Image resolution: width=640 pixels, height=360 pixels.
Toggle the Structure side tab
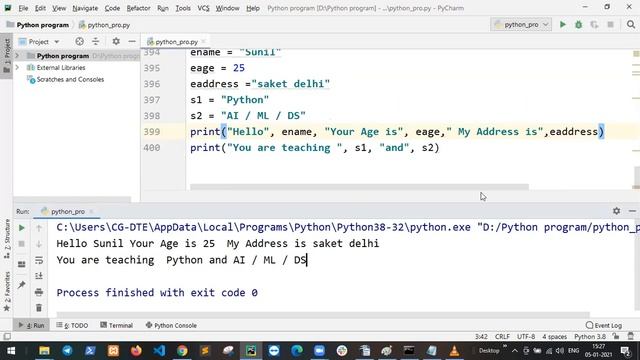click(7, 239)
